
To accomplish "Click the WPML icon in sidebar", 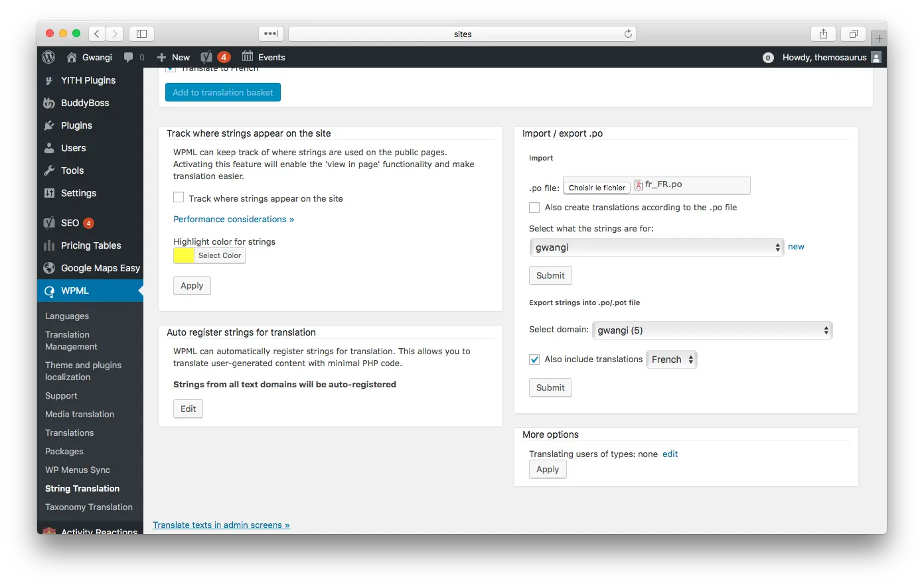I will tap(49, 291).
